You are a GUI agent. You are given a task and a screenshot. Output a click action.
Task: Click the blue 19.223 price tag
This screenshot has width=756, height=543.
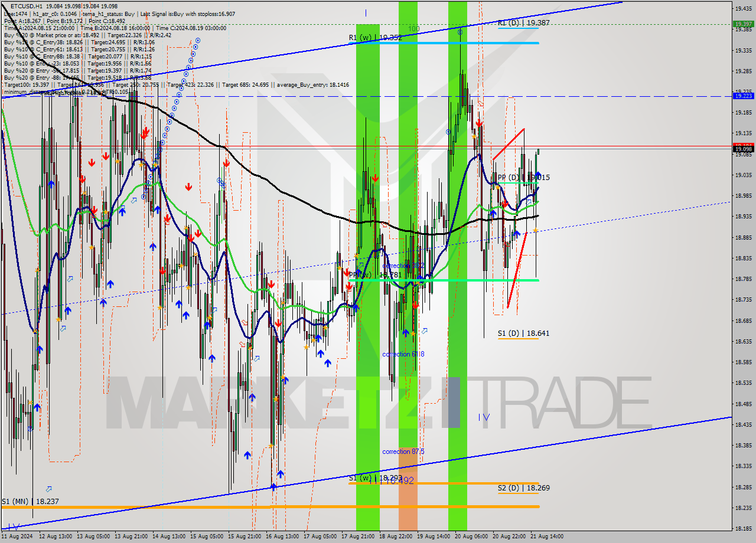(743, 96)
